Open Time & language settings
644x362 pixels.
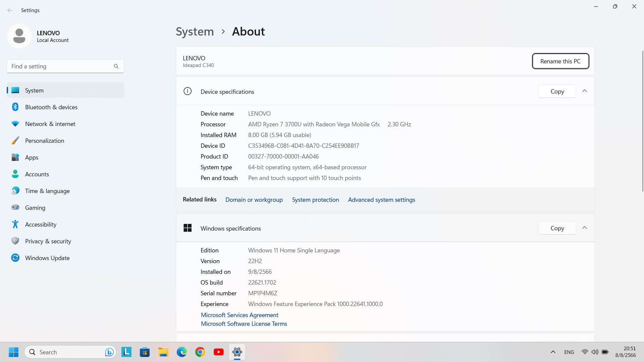click(65, 191)
